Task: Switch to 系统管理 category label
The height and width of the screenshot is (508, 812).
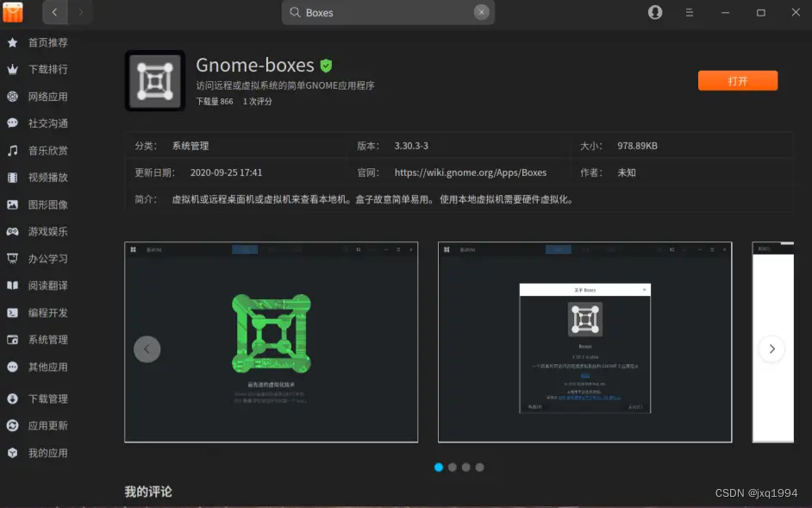Action: [47, 340]
